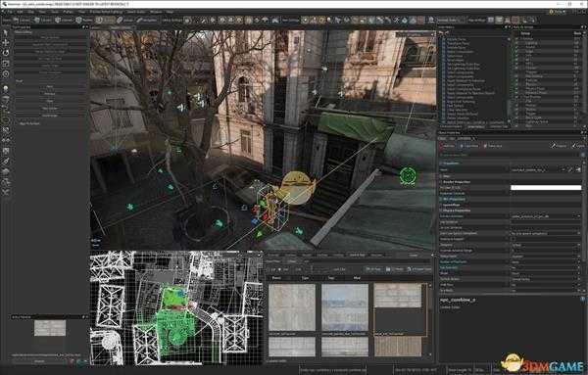Choose the Entity tool sphere icon
Viewport: 588px width, 375px height.
click(x=6, y=88)
